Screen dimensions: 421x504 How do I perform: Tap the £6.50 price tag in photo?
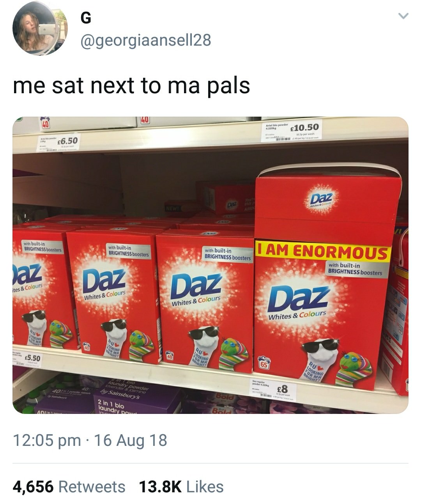pyautogui.click(x=58, y=142)
